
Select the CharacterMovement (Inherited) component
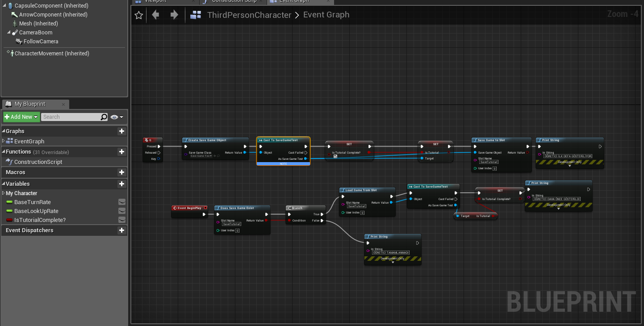pyautogui.click(x=52, y=54)
